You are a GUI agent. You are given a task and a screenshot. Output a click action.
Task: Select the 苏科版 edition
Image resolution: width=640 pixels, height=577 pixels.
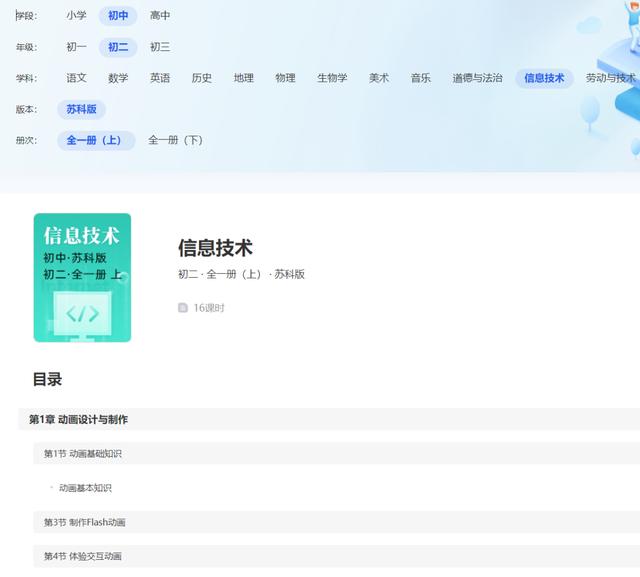[x=82, y=109]
